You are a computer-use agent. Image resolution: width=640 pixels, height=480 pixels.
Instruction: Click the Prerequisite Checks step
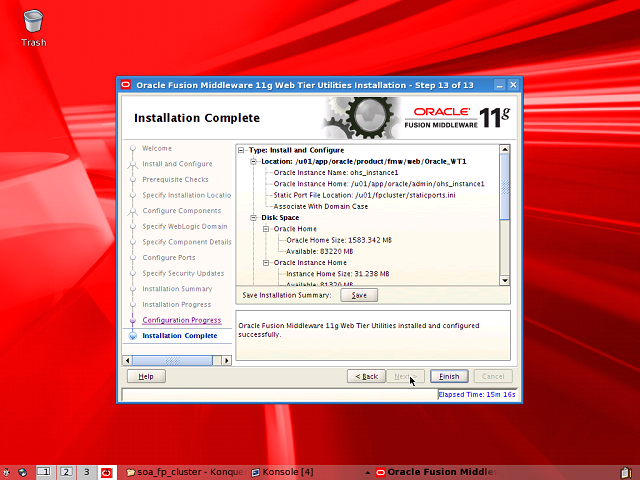point(175,180)
